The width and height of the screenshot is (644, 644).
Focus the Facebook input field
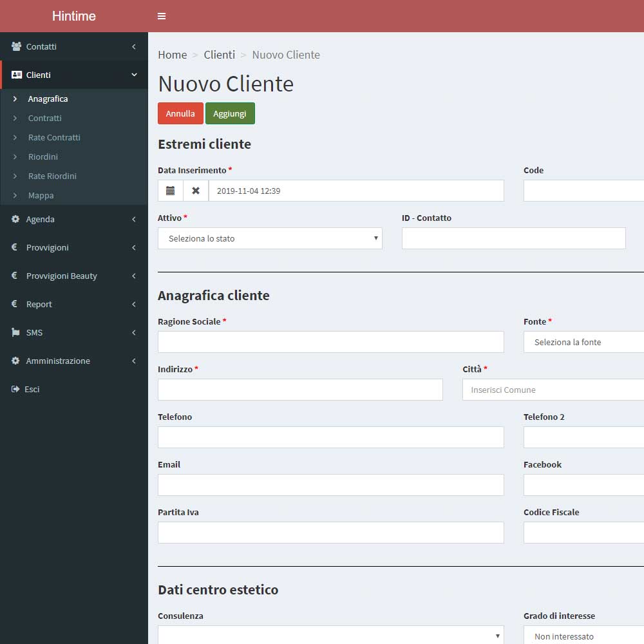click(x=583, y=485)
